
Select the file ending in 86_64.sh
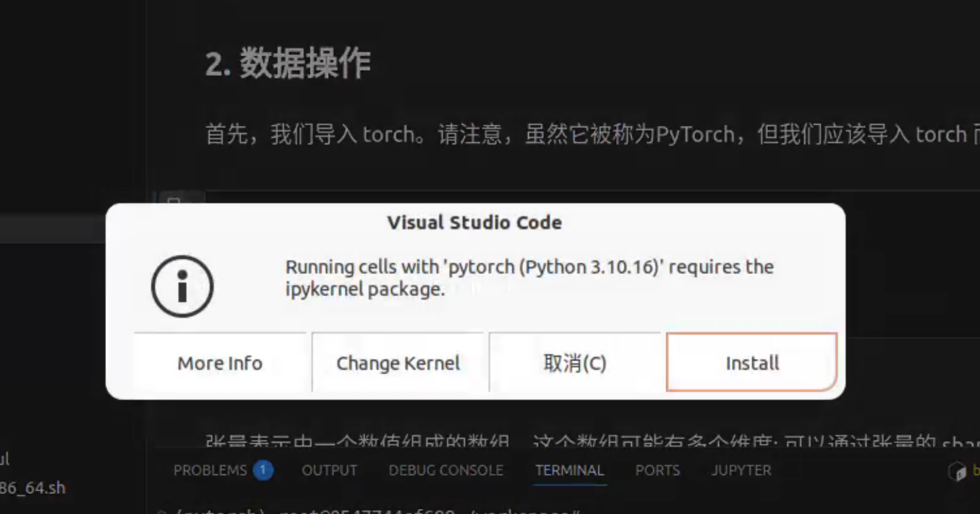[x=33, y=488]
